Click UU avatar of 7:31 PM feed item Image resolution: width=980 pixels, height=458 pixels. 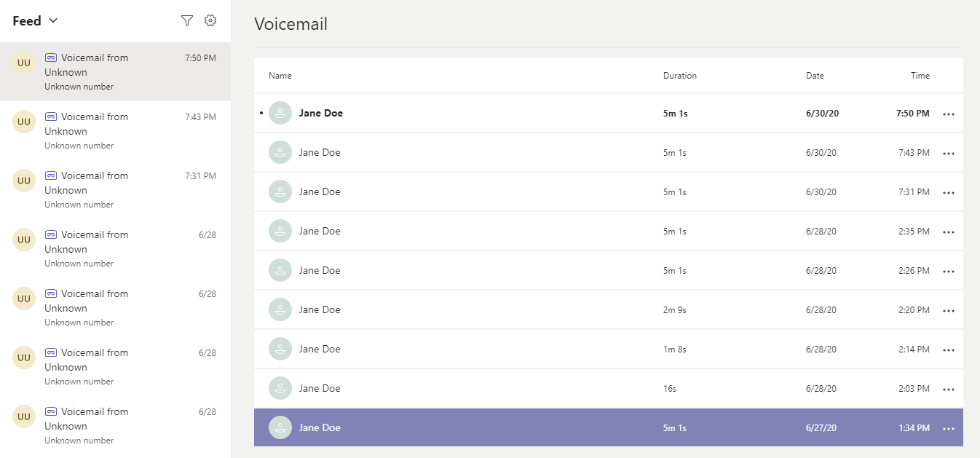(x=24, y=181)
